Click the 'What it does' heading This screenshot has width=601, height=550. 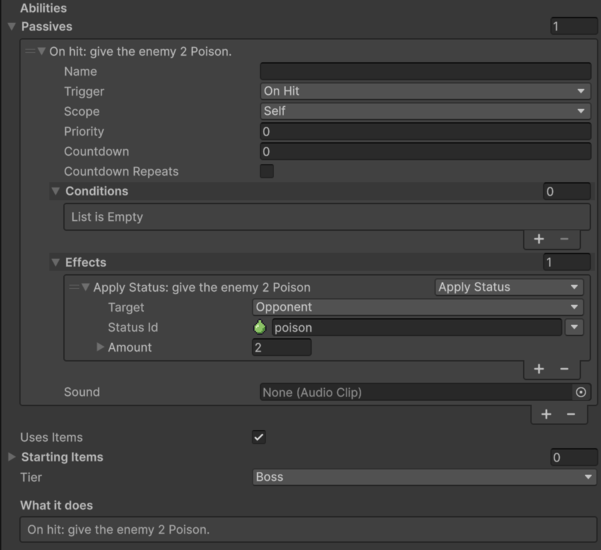tap(56, 505)
